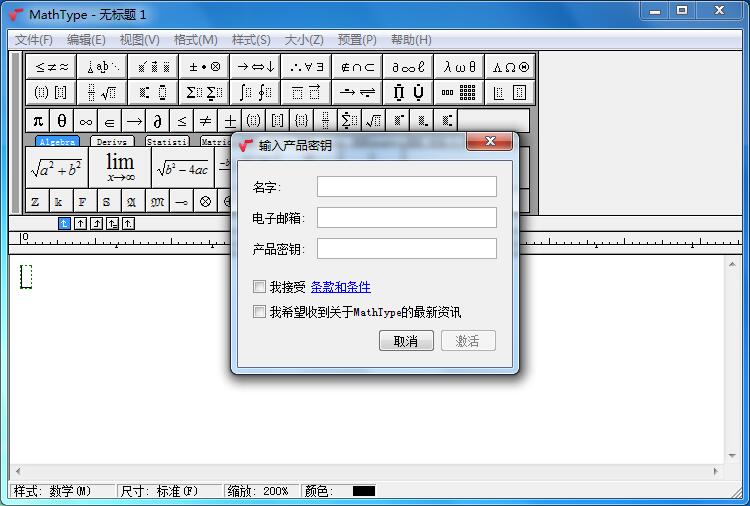Insert the theta symbol from small bar
Screen dimensions: 750x506
pos(62,121)
